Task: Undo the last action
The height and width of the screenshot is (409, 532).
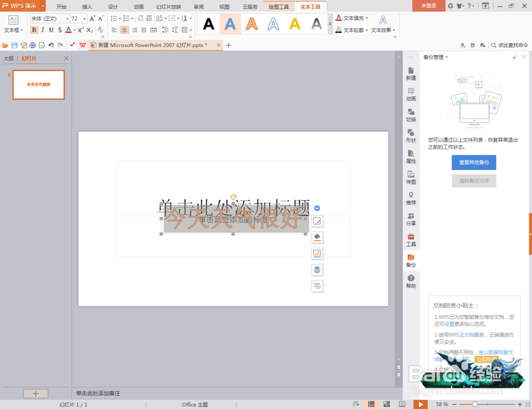Action: (51, 45)
